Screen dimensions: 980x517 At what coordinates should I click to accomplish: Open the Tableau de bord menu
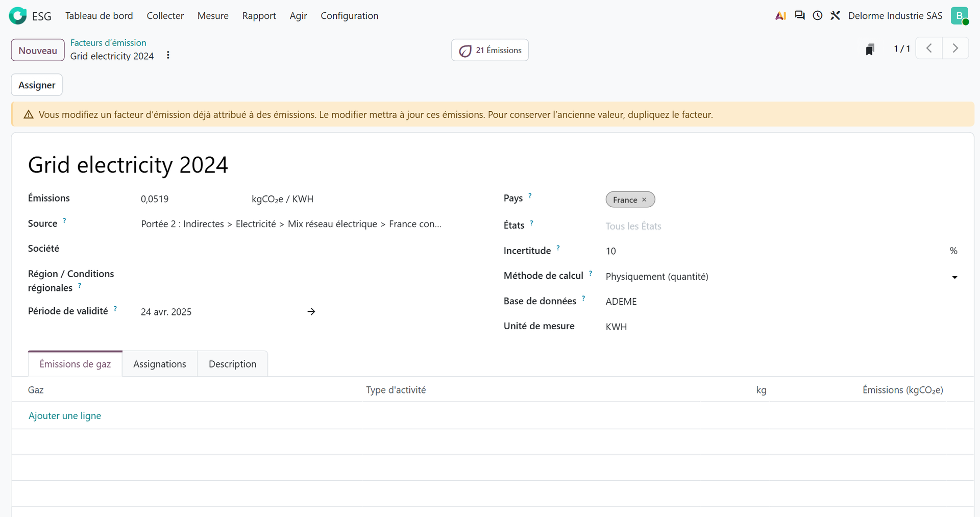(99, 16)
